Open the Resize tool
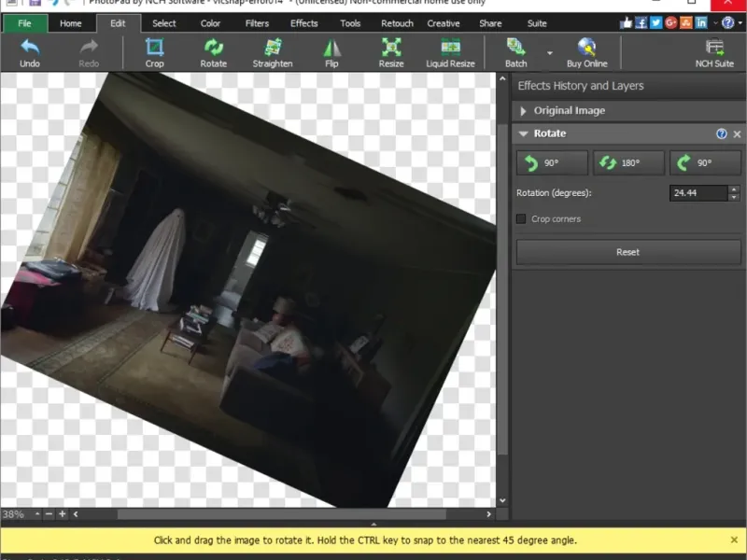Screen dimensions: 747x560 pyautogui.click(x=391, y=52)
